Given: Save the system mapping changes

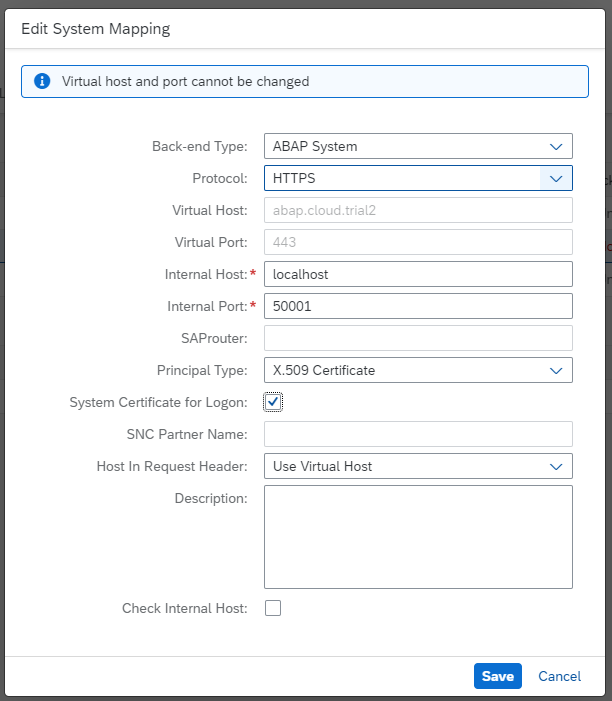Looking at the screenshot, I should pyautogui.click(x=498, y=676).
